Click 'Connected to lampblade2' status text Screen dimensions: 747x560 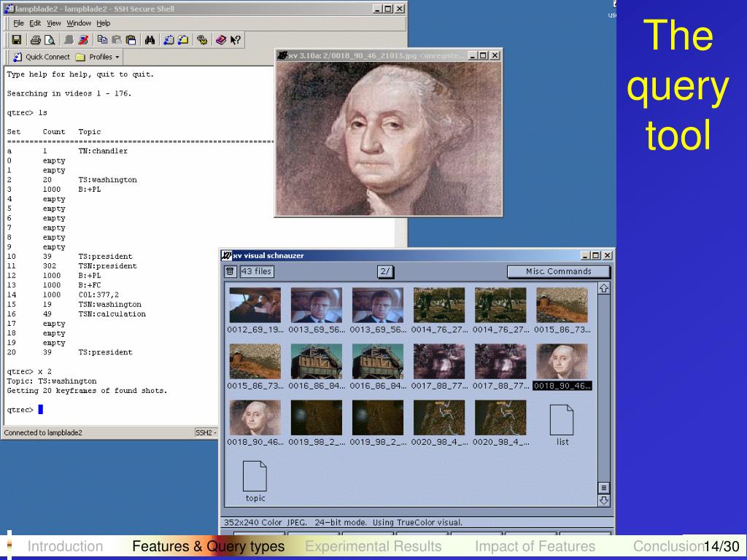43,433
